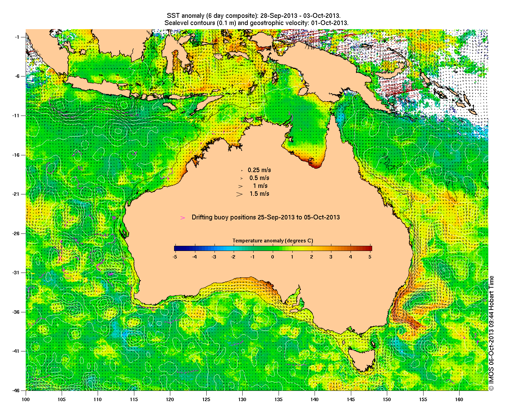The width and height of the screenshot is (514, 420).
Task: Click latitude axis label -21
Action: pos(16,194)
